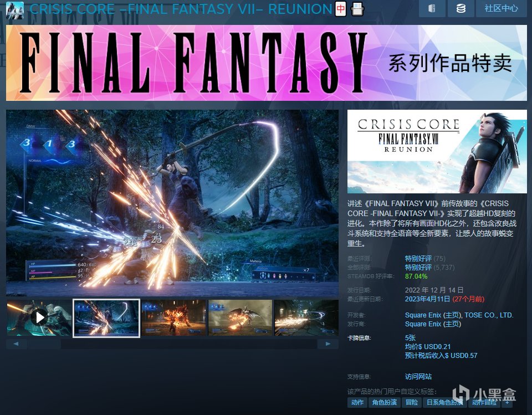This screenshot has width=532, height=415.
Task: Play the trailer video thumbnail
Action: 39,317
